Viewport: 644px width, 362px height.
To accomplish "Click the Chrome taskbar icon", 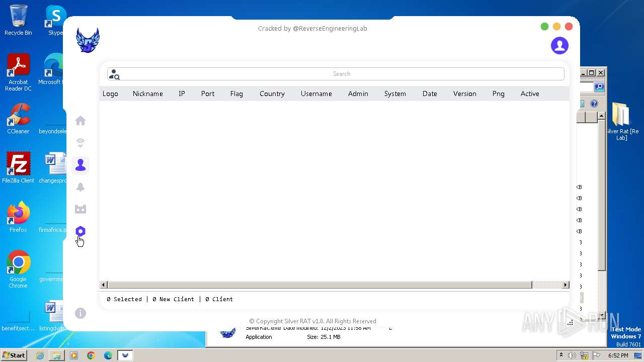I will pos(91,355).
